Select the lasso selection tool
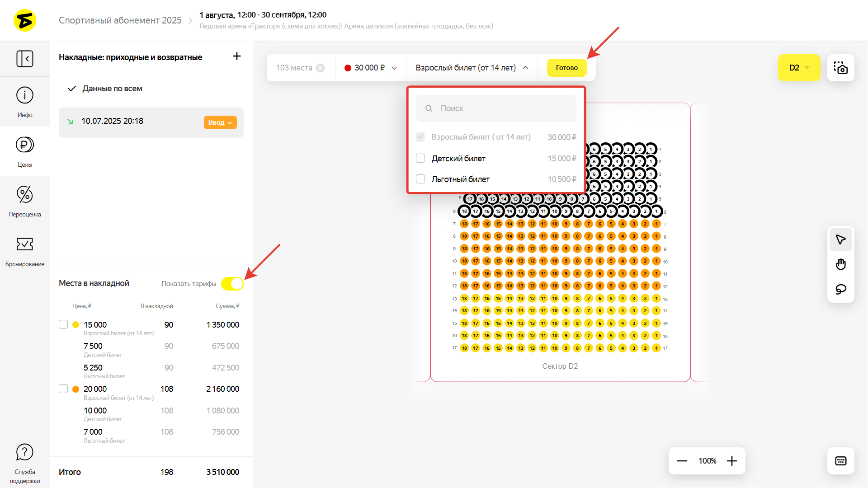 tap(840, 289)
